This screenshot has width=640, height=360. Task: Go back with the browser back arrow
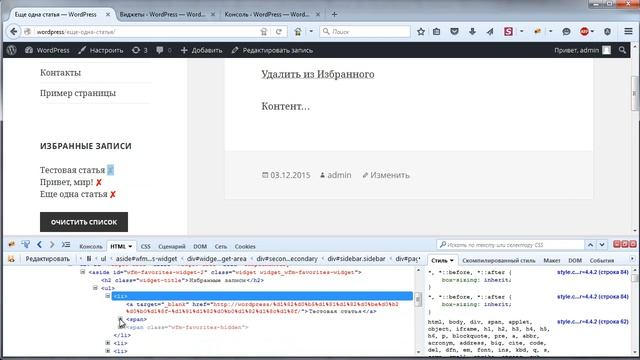(13, 31)
